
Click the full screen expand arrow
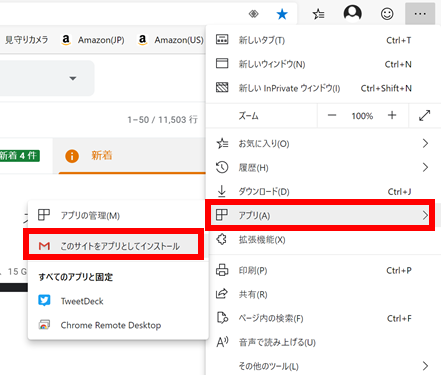pyautogui.click(x=424, y=116)
